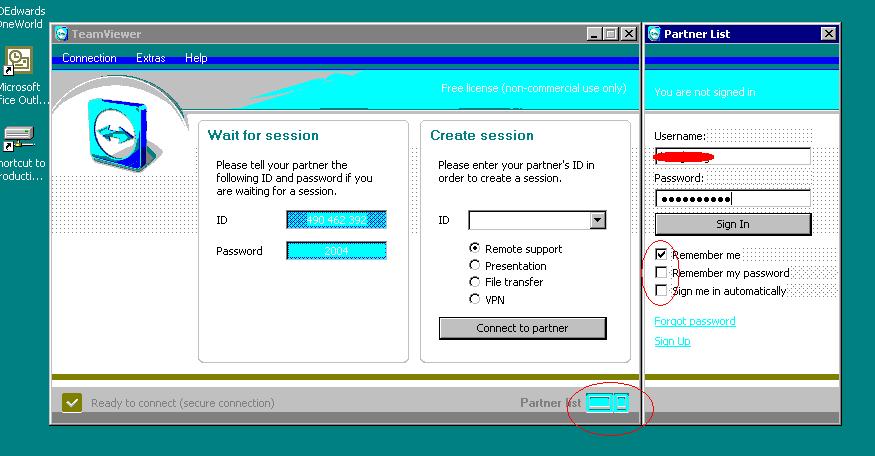Click the Username input field
The height and width of the screenshot is (456, 875).
pos(733,156)
